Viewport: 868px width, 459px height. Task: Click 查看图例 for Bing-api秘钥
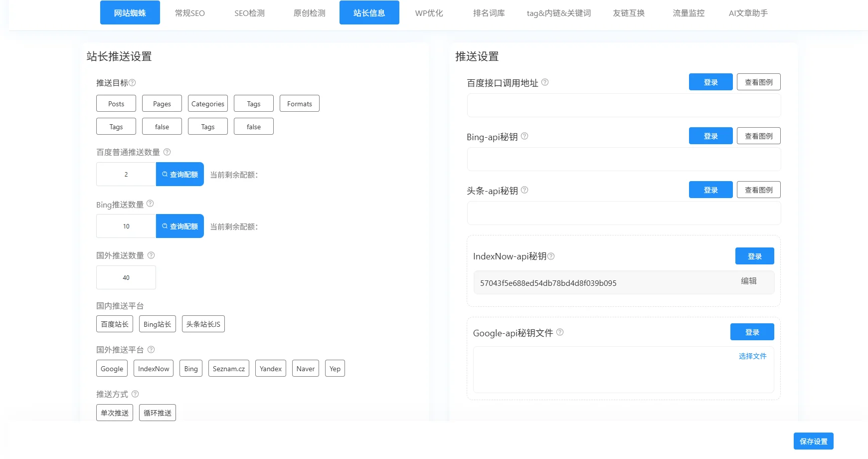point(759,136)
